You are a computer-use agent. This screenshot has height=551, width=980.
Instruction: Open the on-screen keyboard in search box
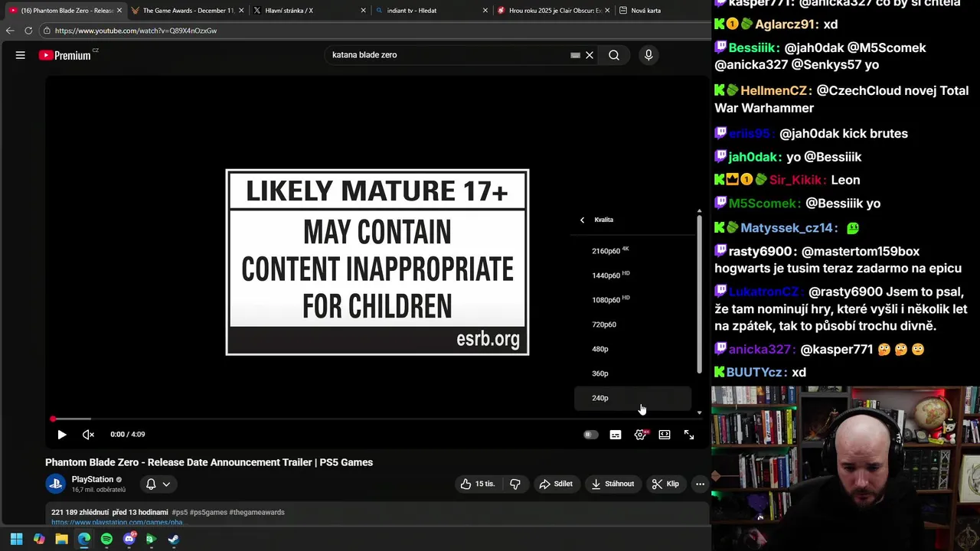point(575,55)
